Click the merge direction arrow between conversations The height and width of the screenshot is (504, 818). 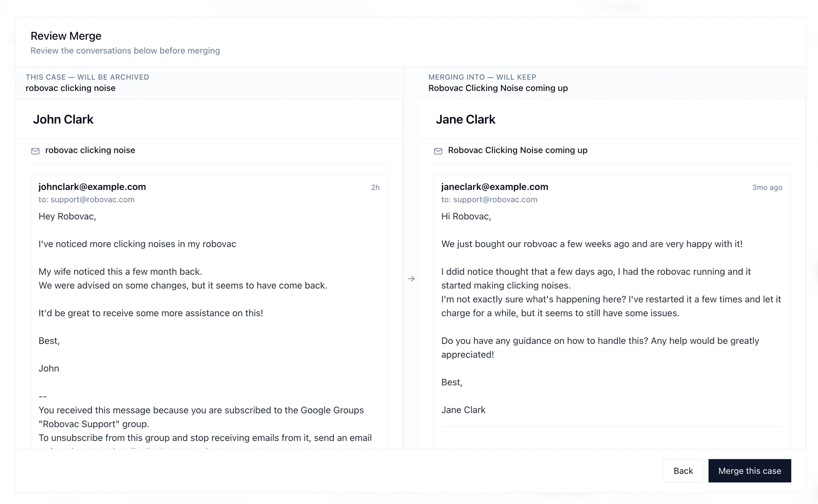[x=411, y=279]
